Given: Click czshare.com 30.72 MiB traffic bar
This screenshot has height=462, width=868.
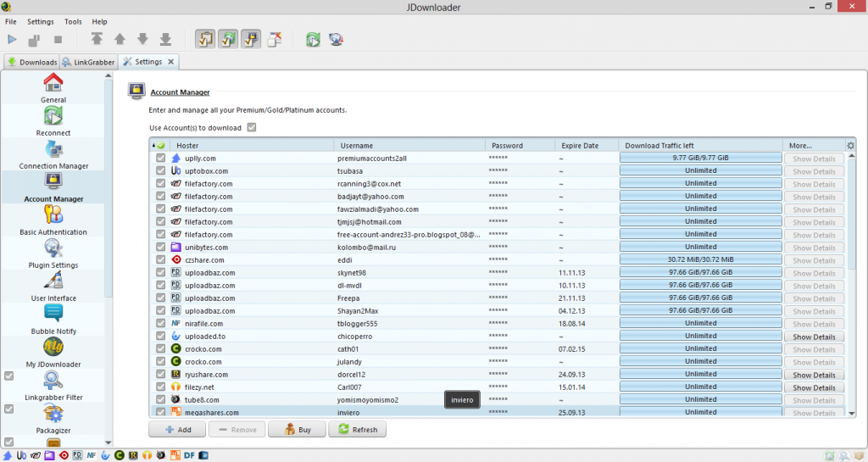Looking at the screenshot, I should 700,259.
